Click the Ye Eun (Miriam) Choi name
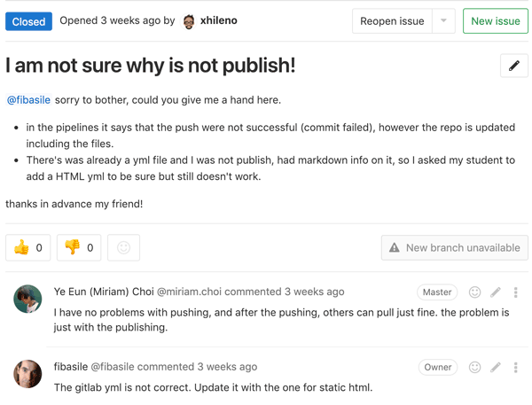The width and height of the screenshot is (532, 405). coord(104,292)
